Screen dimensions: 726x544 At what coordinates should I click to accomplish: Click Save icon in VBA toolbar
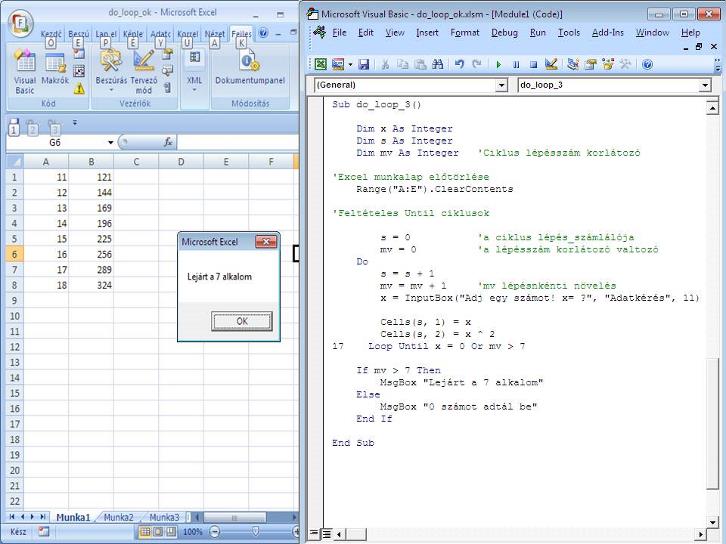point(363,64)
